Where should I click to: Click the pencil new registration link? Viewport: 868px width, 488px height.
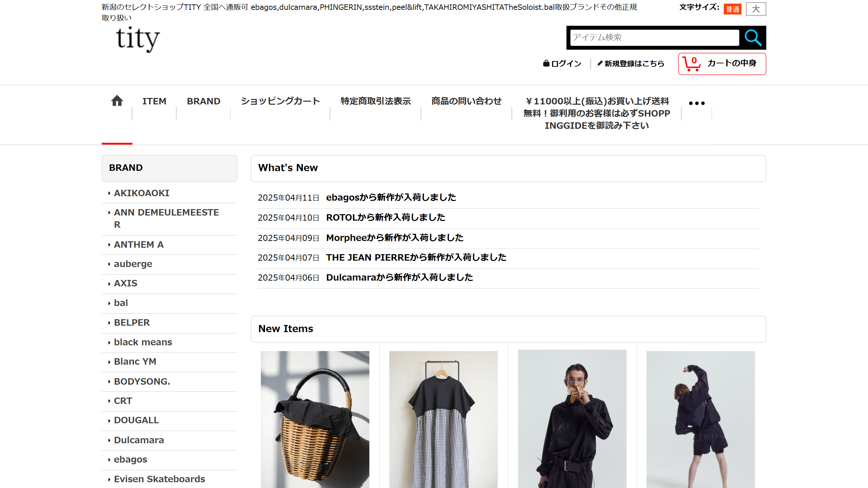[630, 63]
